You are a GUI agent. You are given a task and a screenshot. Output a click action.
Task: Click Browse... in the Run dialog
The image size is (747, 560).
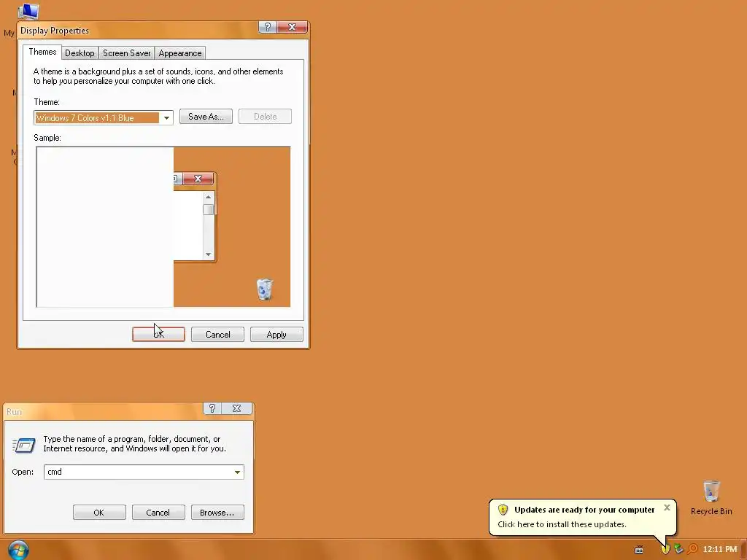click(x=217, y=513)
